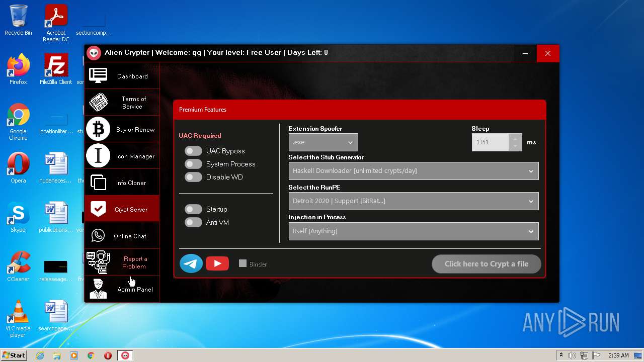The width and height of the screenshot is (644, 362).
Task: Click the Info Cloner copy icon
Action: pos(98,183)
